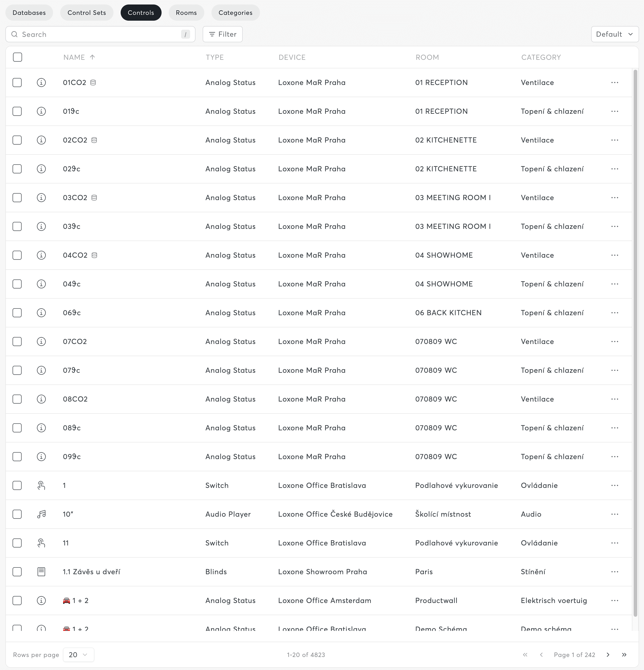Click the NAME sort ascending arrow
Viewport: 644px width, 670px height.
[92, 57]
